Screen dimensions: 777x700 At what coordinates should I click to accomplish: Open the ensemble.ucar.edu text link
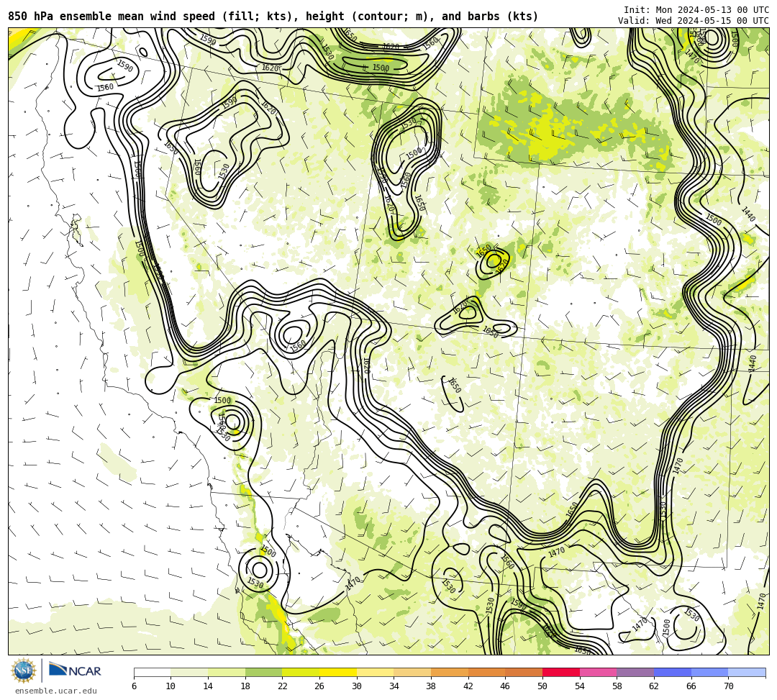coord(55,691)
